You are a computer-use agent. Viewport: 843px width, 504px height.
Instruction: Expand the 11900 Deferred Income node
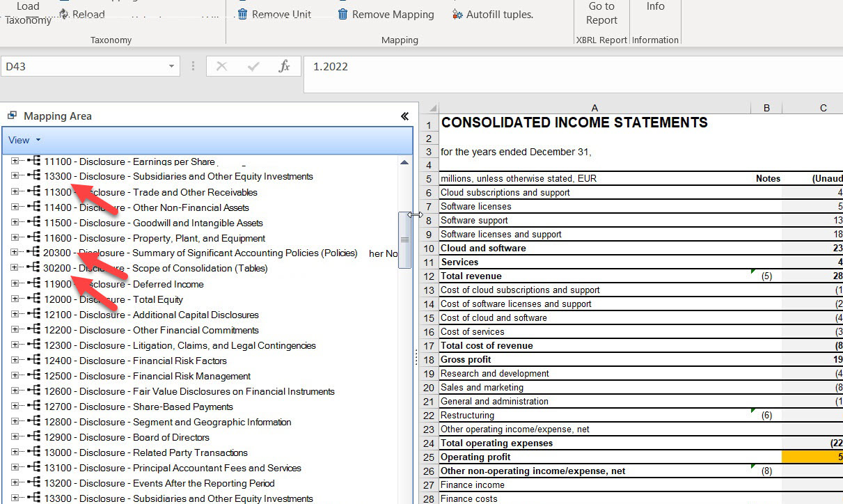(x=15, y=283)
